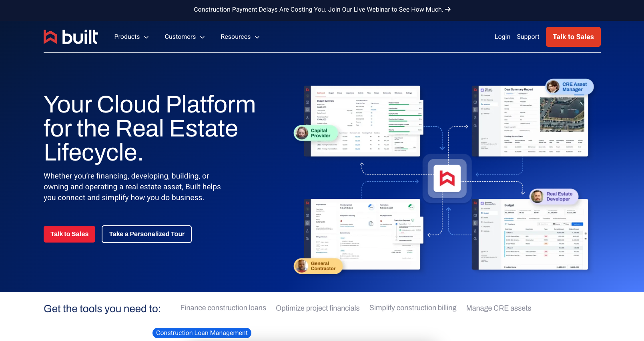Image resolution: width=644 pixels, height=341 pixels.
Task: Open the webinar announcement banner arrow
Action: (x=448, y=9)
